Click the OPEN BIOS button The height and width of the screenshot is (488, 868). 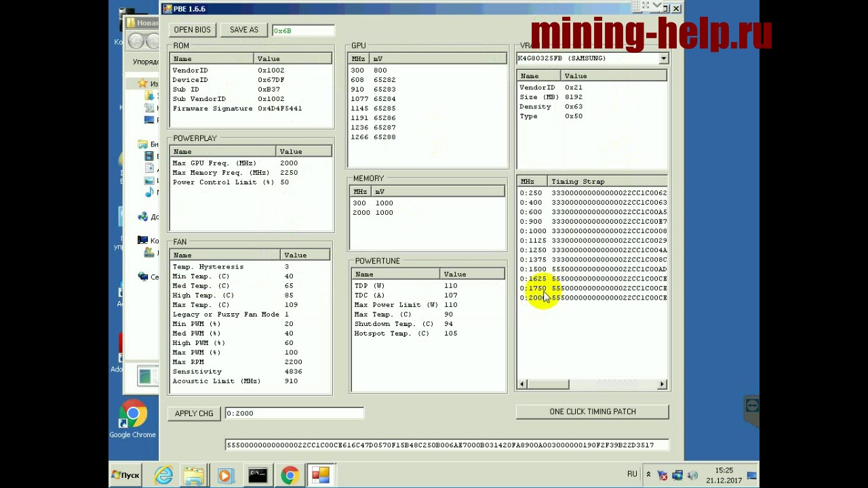pyautogui.click(x=193, y=30)
